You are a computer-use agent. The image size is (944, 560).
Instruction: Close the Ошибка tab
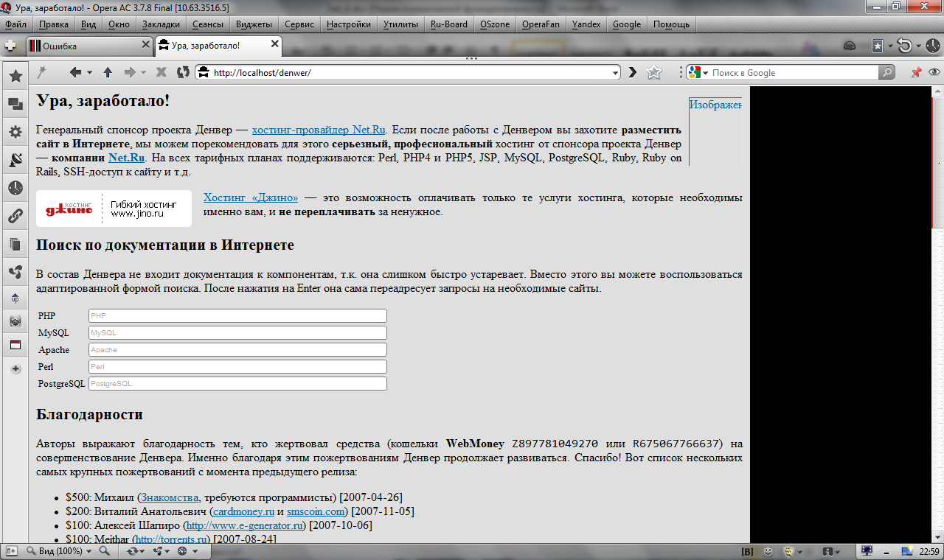tap(145, 46)
